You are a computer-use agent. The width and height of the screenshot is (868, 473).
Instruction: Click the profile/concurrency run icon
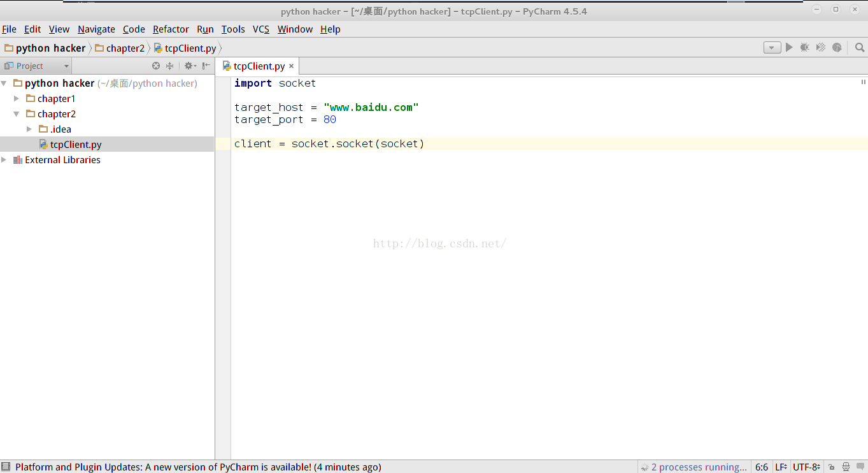point(837,47)
